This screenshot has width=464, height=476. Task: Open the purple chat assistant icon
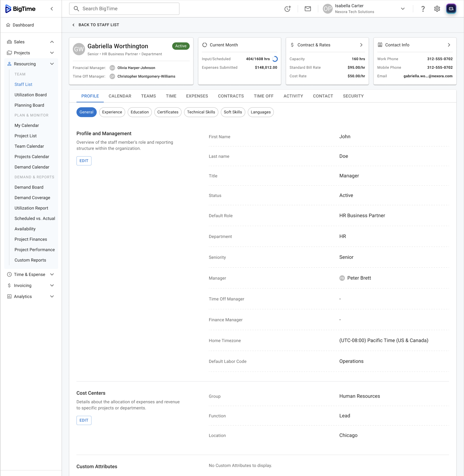(451, 9)
